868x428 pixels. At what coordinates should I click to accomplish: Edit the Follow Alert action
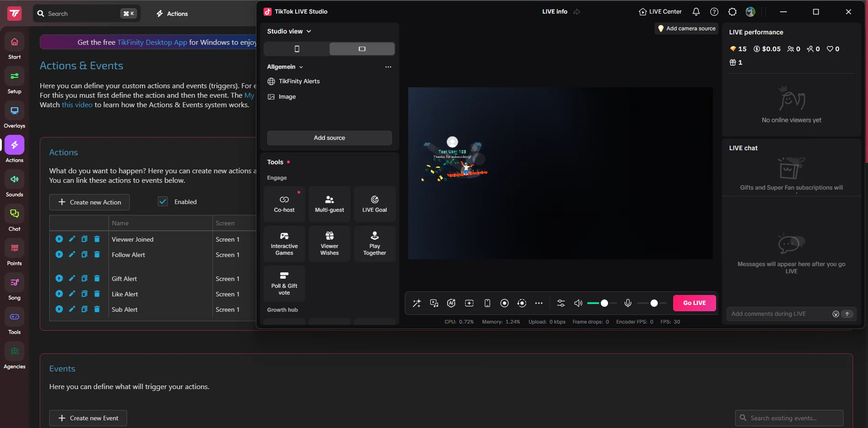[72, 254]
